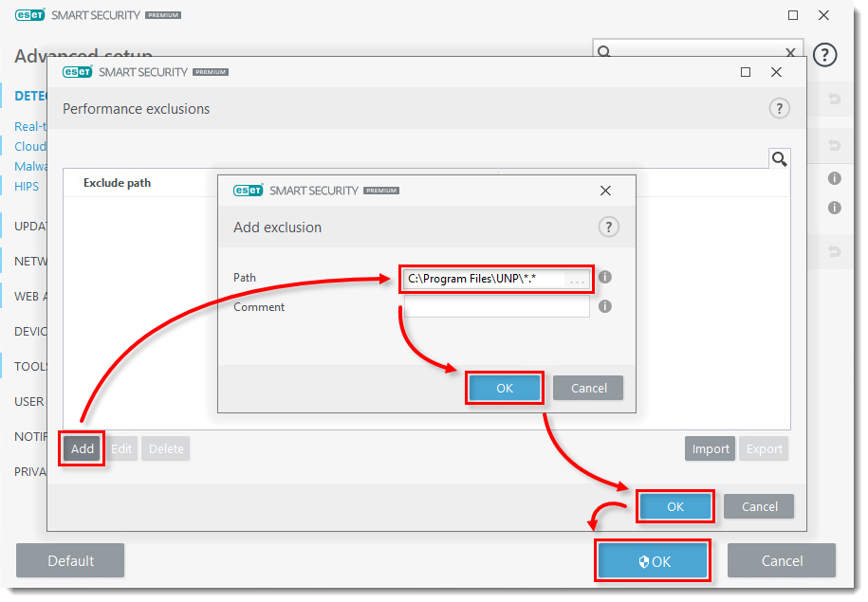Select the Privacy sidebar section
Viewport: 868px width, 602px height.
30,471
